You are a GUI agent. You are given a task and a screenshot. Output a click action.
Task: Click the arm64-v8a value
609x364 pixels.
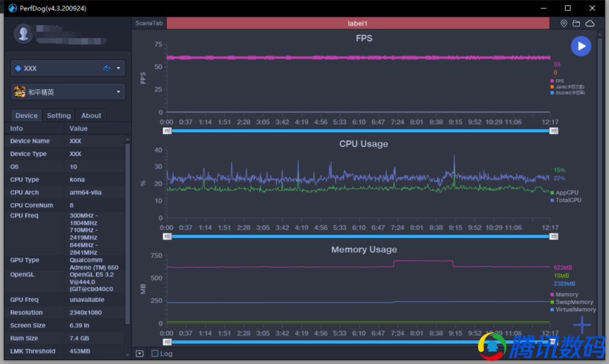point(85,192)
